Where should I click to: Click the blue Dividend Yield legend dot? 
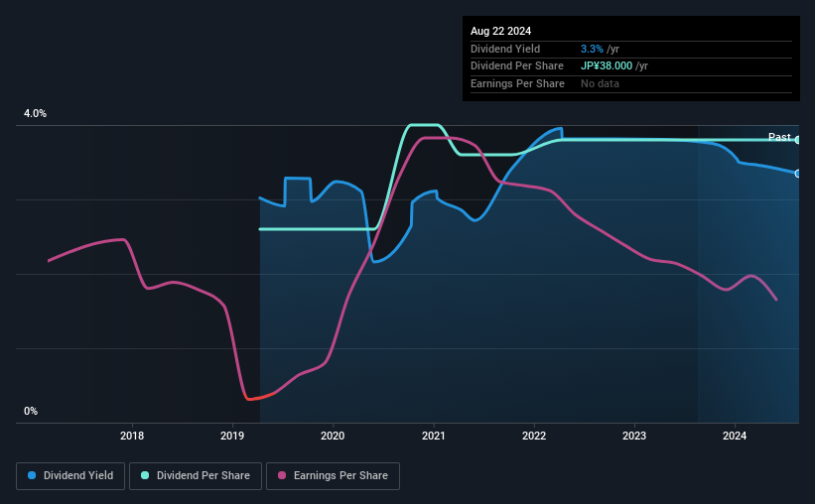[32, 475]
